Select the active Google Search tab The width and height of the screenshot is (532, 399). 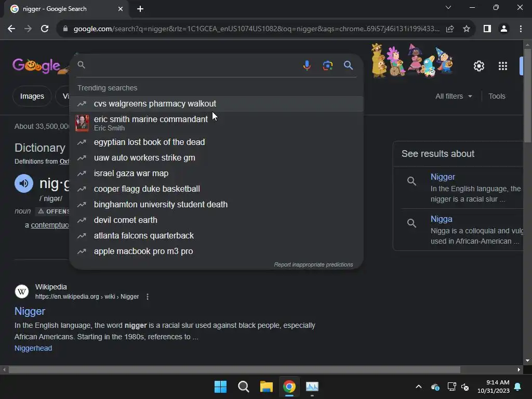point(66,9)
